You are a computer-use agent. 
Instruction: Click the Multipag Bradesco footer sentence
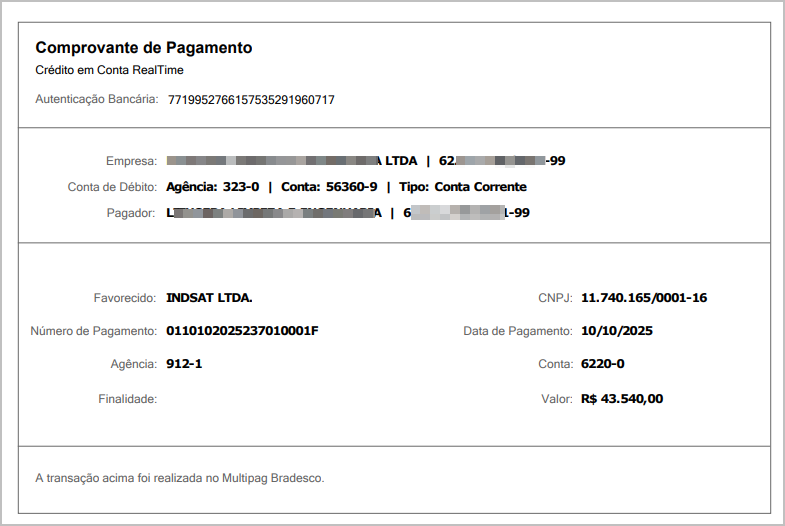(180, 478)
